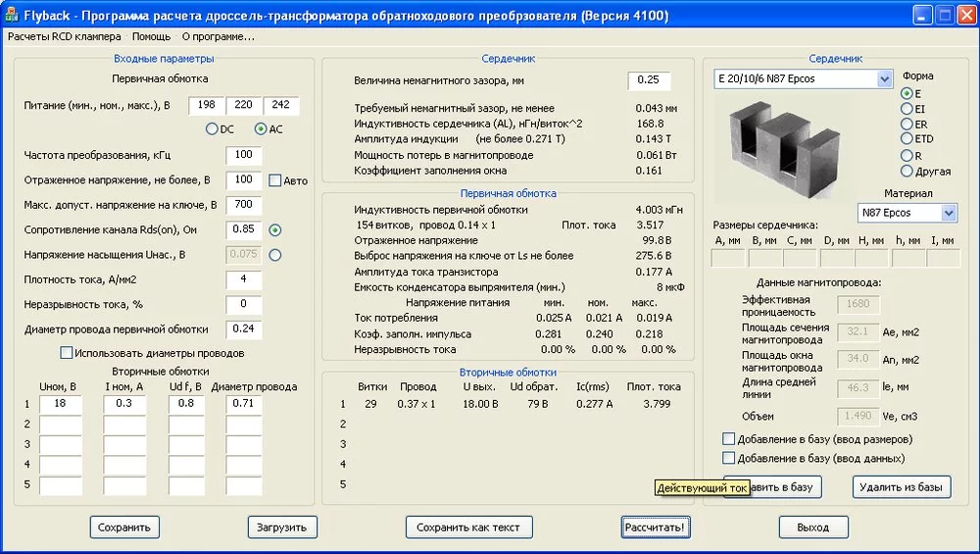Select the Rds(on) channel resistance radio button

(275, 229)
